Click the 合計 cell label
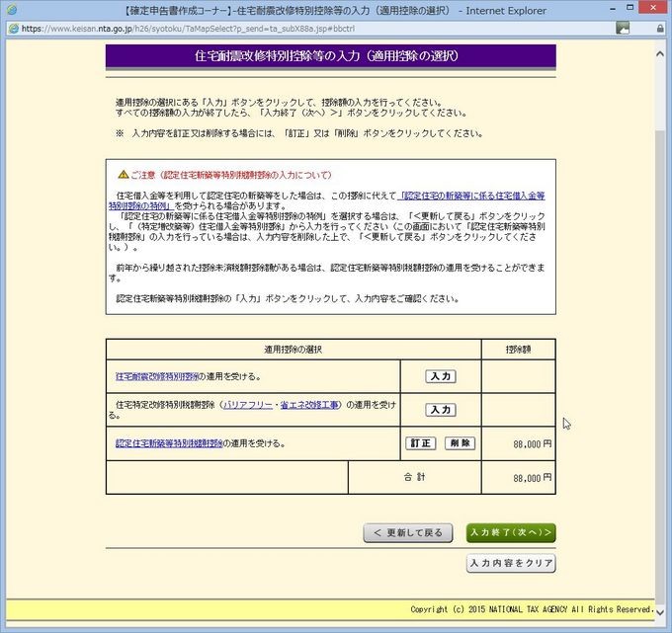 pyautogui.click(x=414, y=477)
